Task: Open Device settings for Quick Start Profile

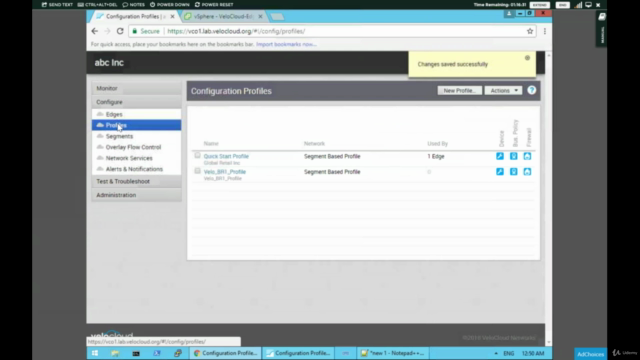Action: 500,156
